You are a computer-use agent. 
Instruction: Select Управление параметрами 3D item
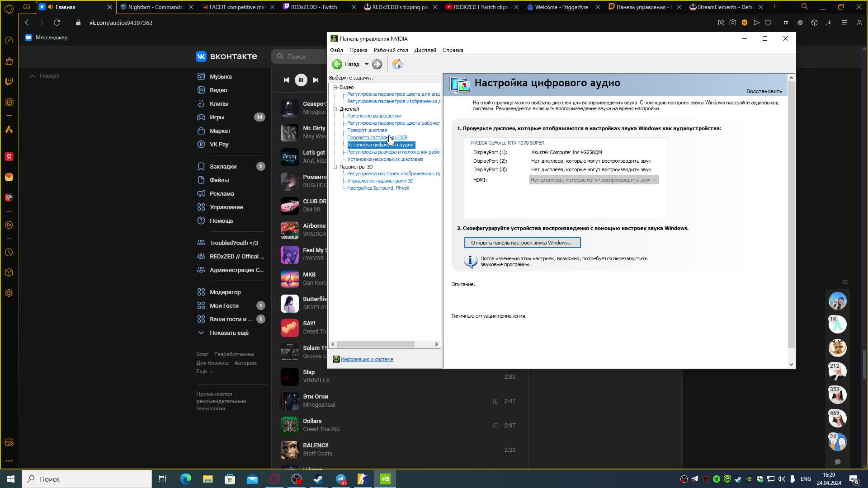(380, 181)
